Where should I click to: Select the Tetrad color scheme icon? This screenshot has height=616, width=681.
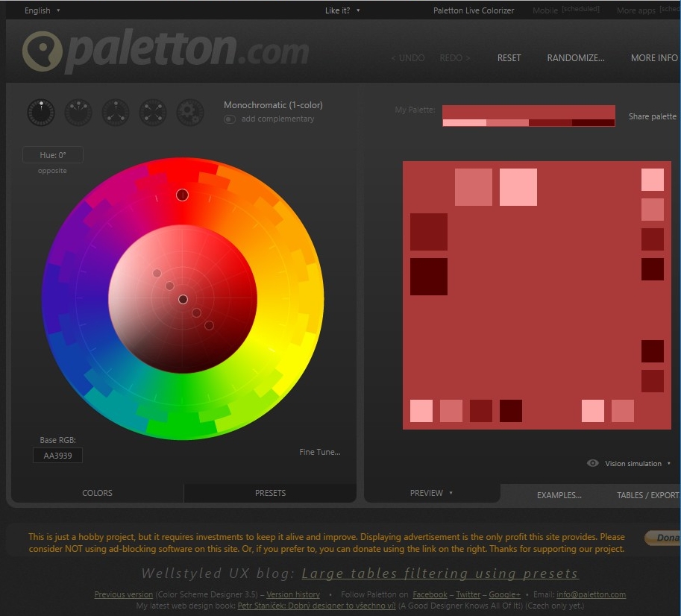(152, 112)
